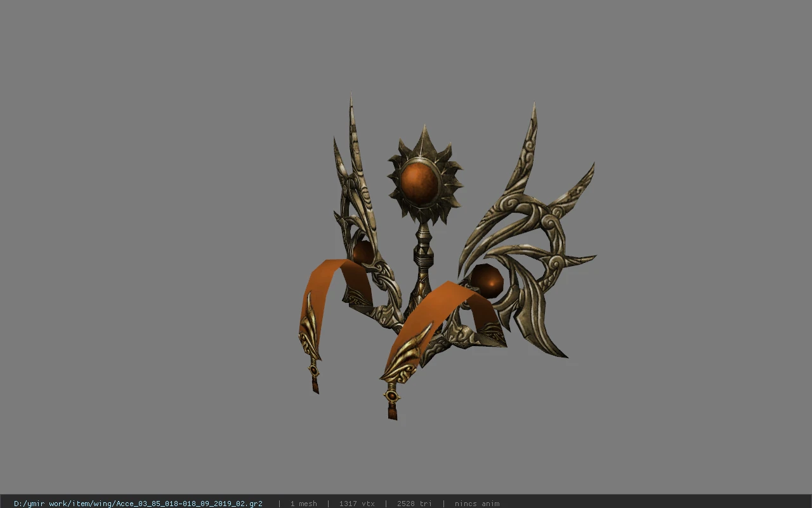Click the 'nincs anim' status label
The height and width of the screenshot is (508, 812).
tap(477, 504)
